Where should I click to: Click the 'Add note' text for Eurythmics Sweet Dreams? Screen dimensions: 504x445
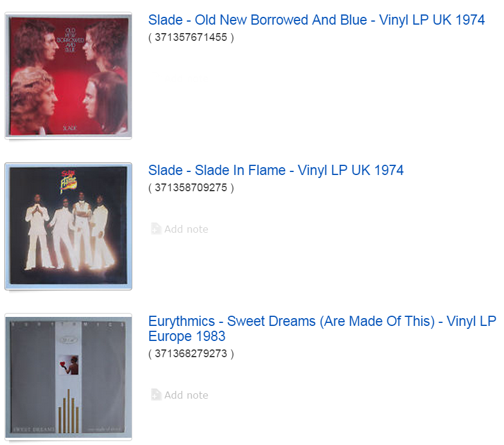[186, 395]
